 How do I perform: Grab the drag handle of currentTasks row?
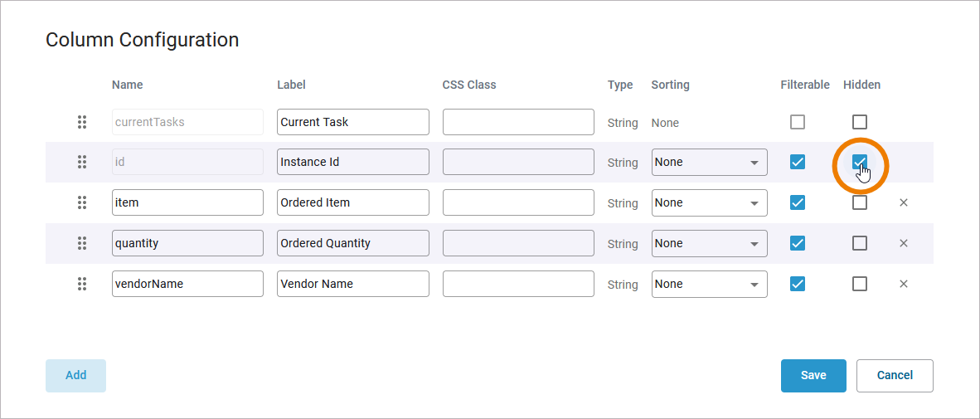pos(82,122)
